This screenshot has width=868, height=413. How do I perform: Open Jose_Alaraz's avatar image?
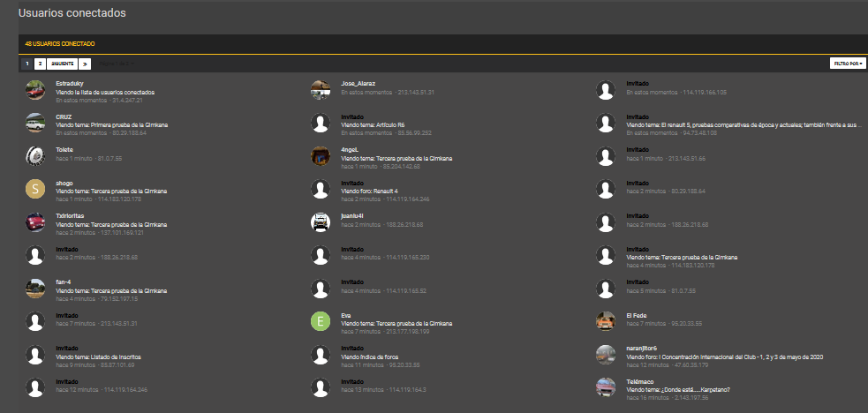pyautogui.click(x=321, y=90)
